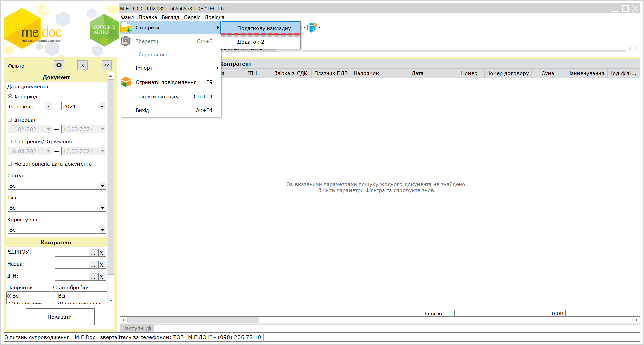This screenshot has width=644, height=345.
Task: Expand the Статус dropdown
Action: click(57, 186)
